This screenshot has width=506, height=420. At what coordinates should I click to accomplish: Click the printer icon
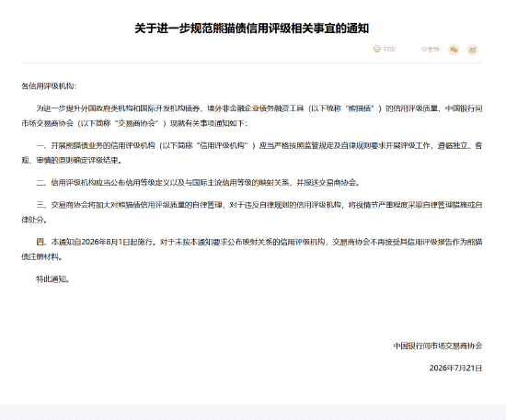[x=377, y=49]
